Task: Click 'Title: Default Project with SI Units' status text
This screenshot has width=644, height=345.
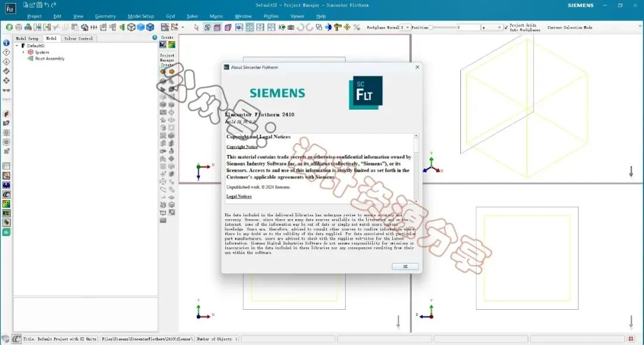Action: point(60,339)
